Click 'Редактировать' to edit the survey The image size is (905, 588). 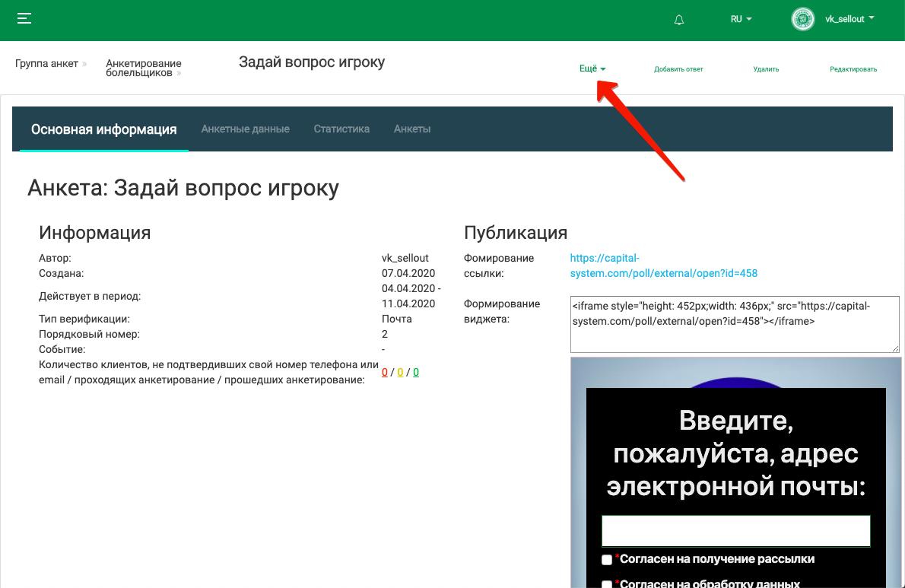(x=853, y=69)
